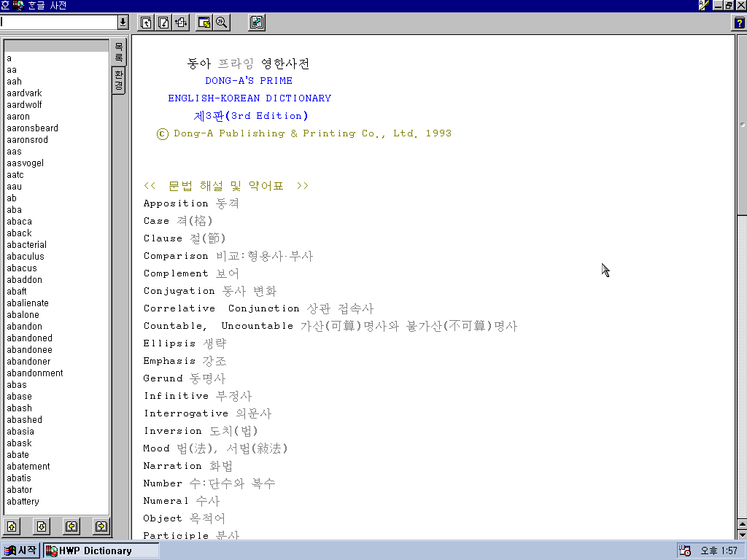The width and height of the screenshot is (747, 560).
Task: Click the content scrollbar down arrow
Action: (x=742, y=534)
